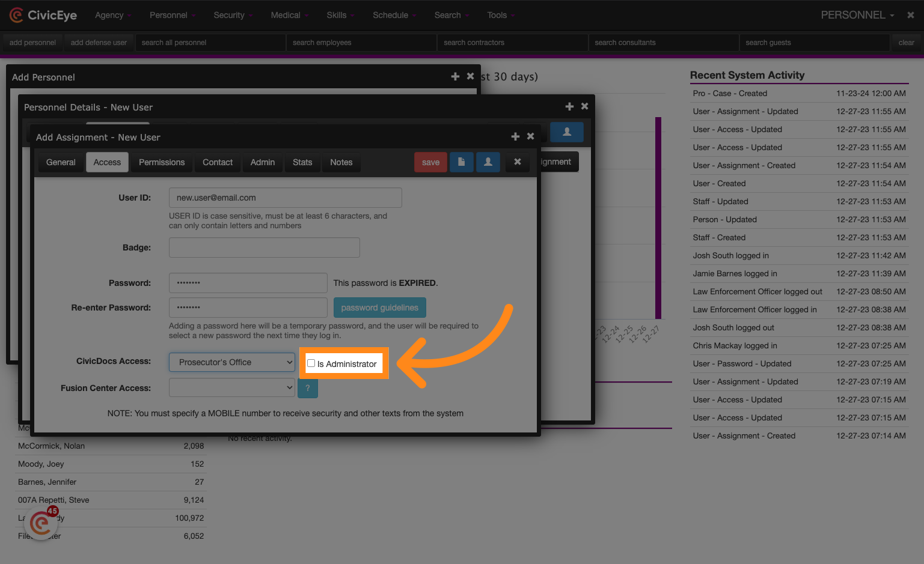Click the X cancel button beside person icon
This screenshot has height=564, width=924.
point(518,162)
